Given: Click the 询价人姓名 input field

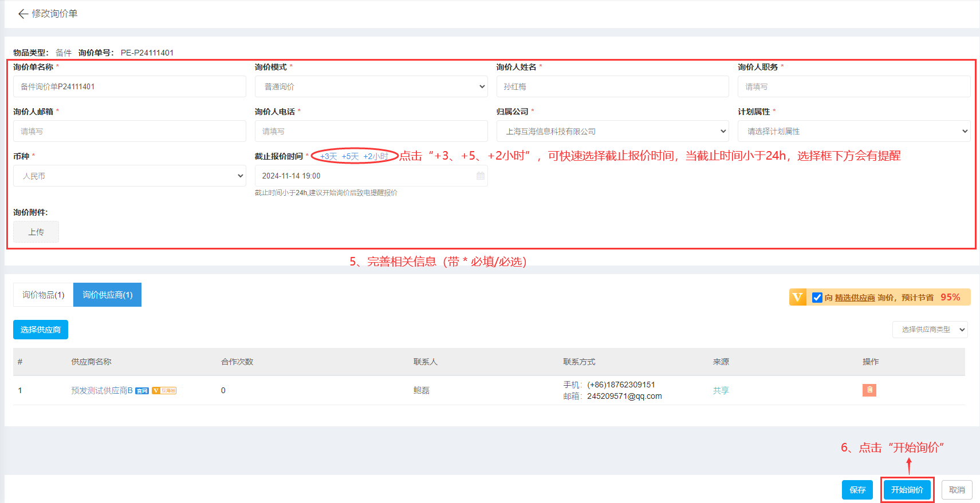Looking at the screenshot, I should (612, 86).
